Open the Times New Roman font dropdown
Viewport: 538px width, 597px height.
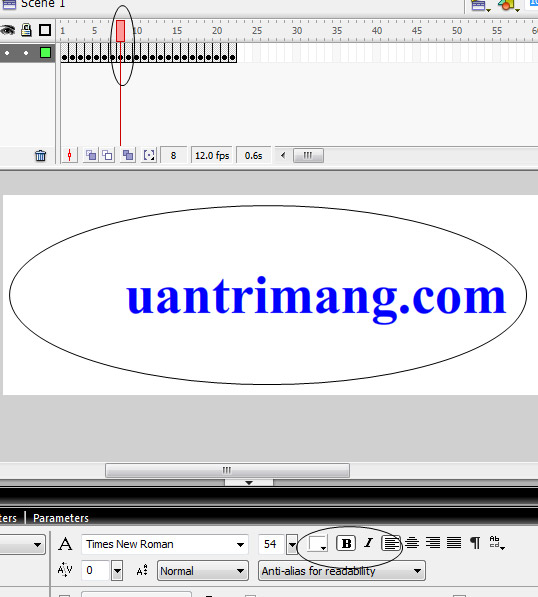click(x=164, y=544)
